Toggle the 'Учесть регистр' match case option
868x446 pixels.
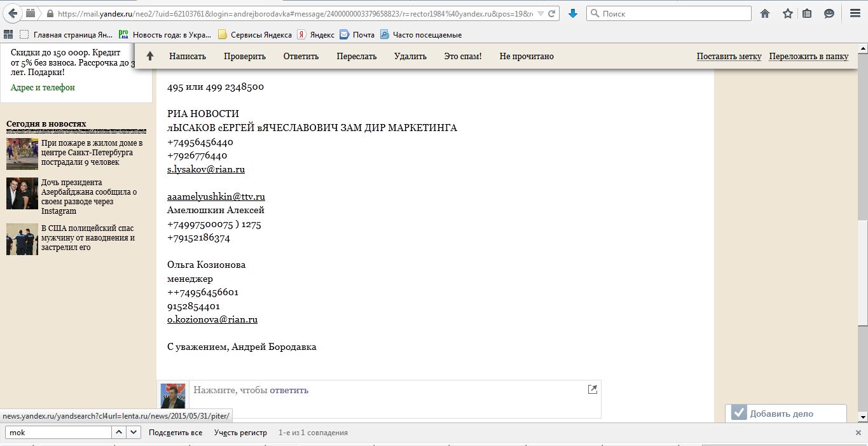coord(240,433)
